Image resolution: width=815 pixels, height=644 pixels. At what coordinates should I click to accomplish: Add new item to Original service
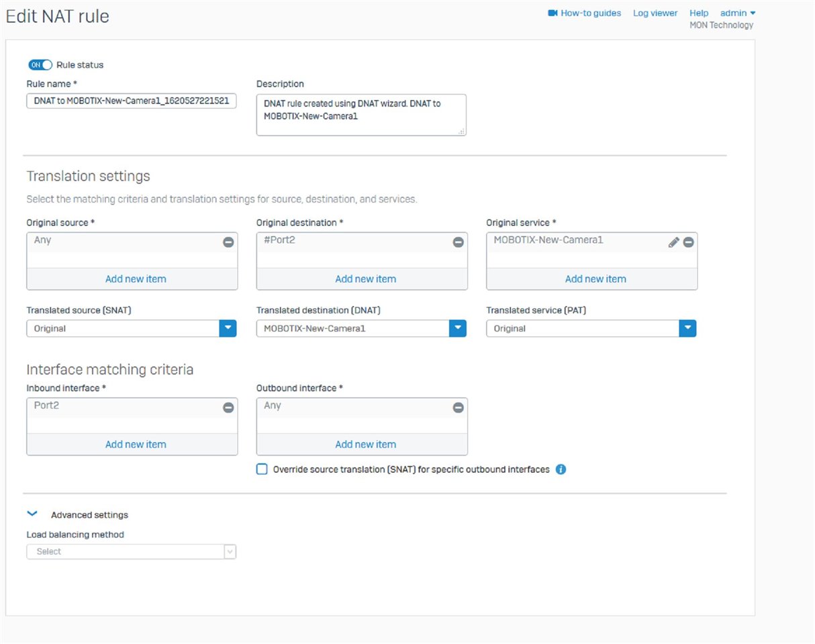point(595,279)
